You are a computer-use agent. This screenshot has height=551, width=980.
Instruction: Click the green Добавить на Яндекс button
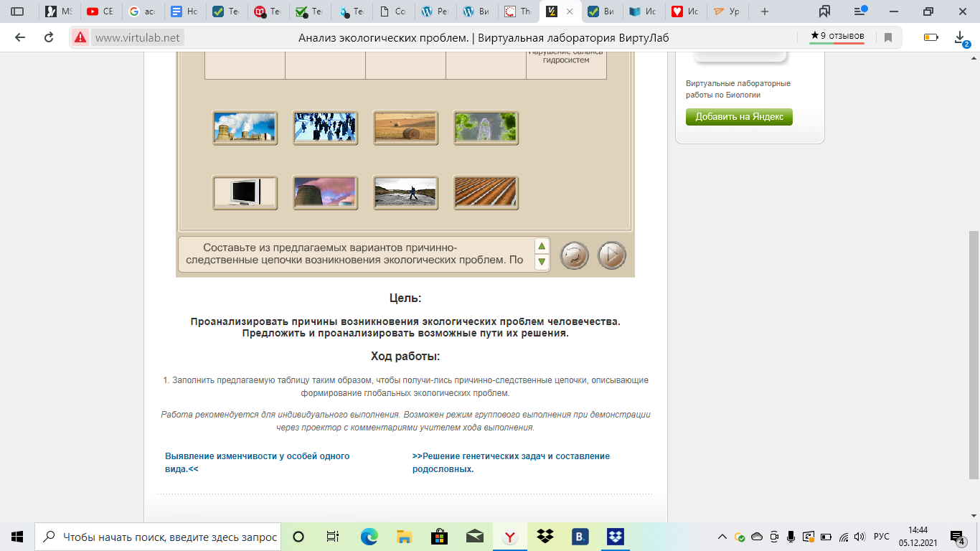tap(739, 117)
